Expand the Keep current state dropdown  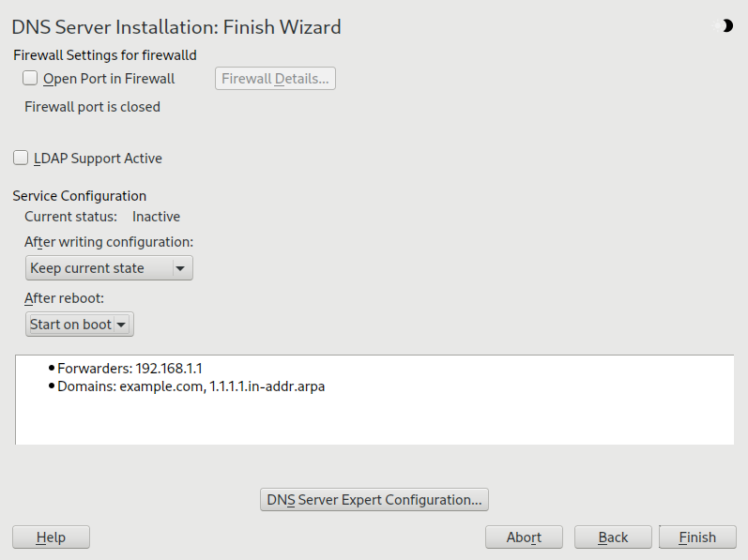[x=108, y=268]
